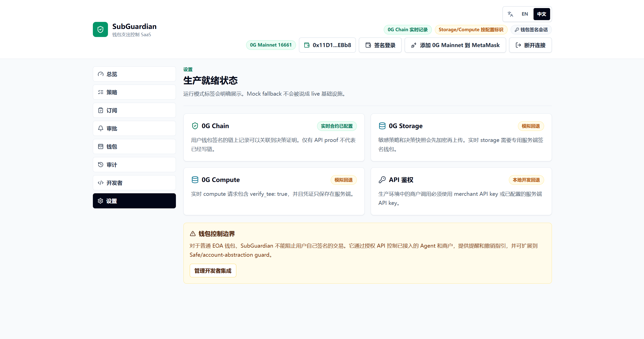Click the clipboard icon beside 订阅
This screenshot has height=339, width=644.
pos(101,110)
